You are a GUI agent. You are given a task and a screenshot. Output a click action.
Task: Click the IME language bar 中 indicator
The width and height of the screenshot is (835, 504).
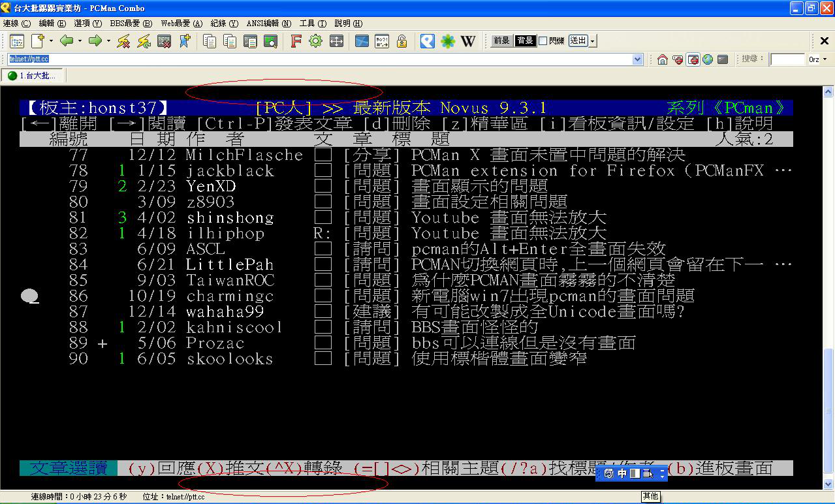622,473
